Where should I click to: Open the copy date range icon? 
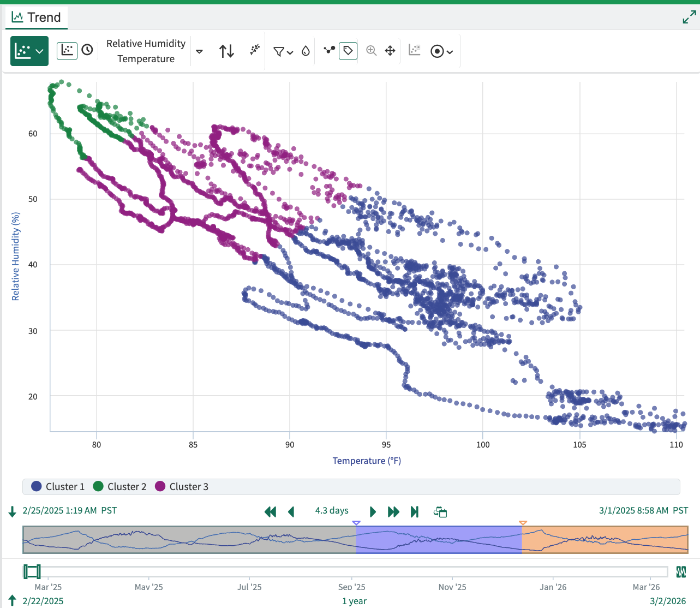point(440,511)
